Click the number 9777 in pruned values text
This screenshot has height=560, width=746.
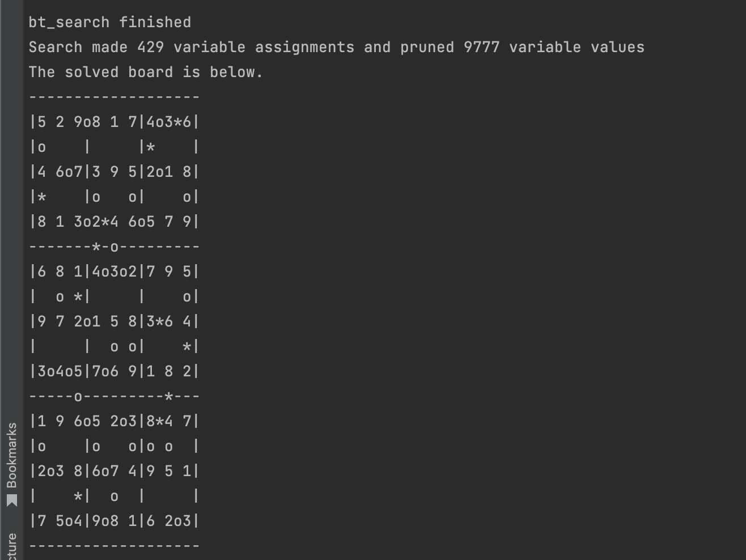[482, 47]
